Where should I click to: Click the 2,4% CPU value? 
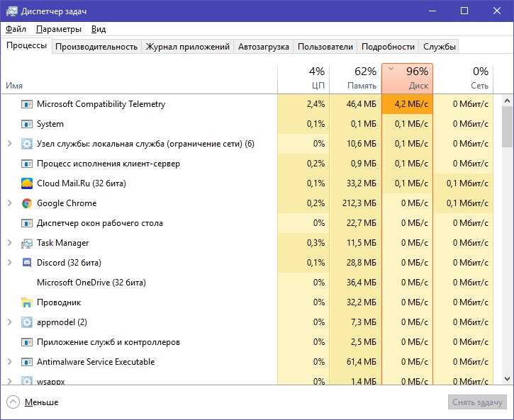[x=315, y=104]
